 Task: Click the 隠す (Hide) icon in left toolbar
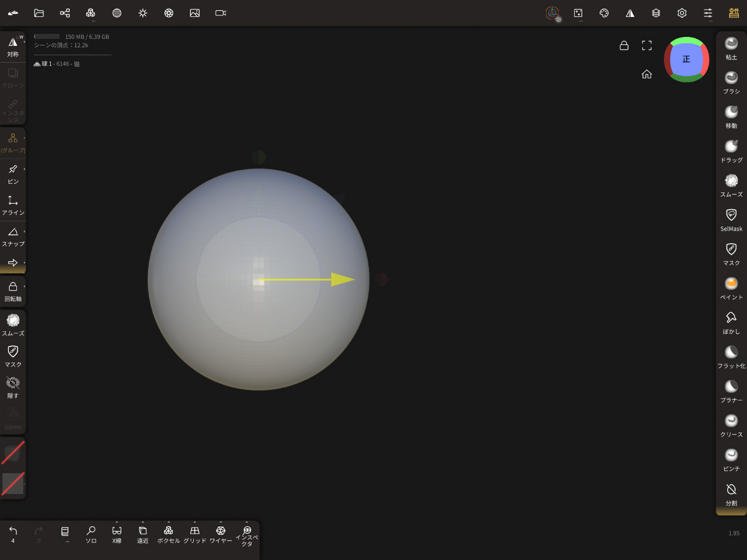pos(13,388)
